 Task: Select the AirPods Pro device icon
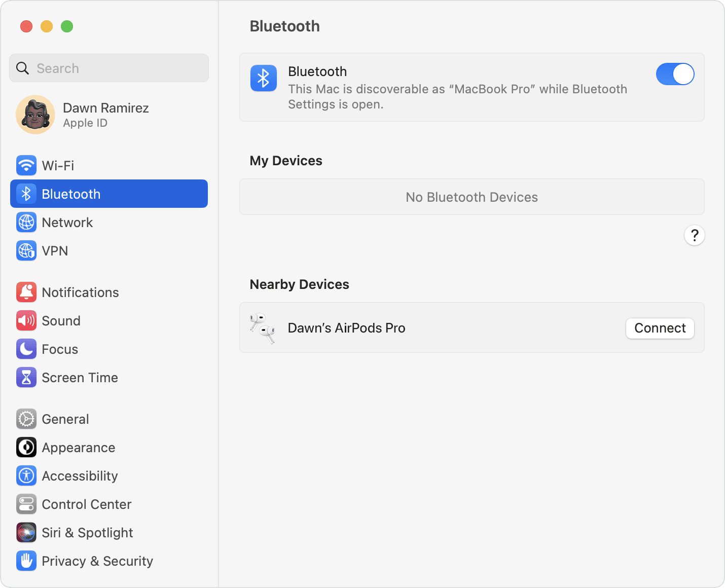point(263,328)
